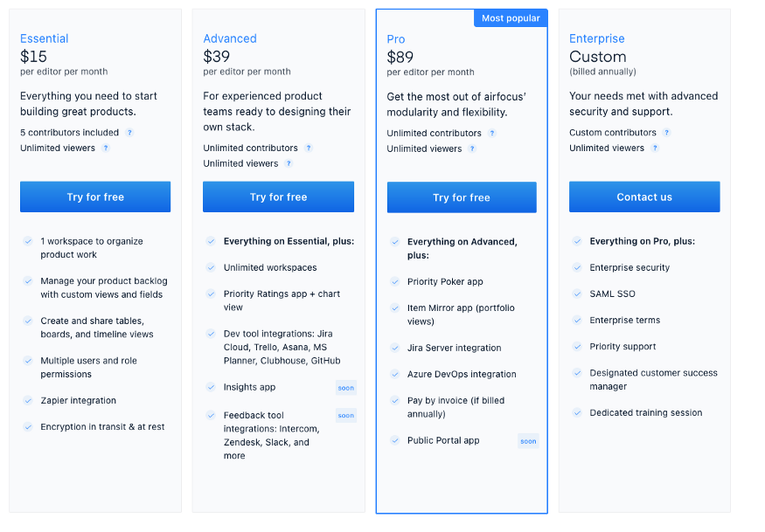Screen dimensions: 765x532
Task: Click the checkmark next to 'Priority Poker app'
Action: coord(395,281)
